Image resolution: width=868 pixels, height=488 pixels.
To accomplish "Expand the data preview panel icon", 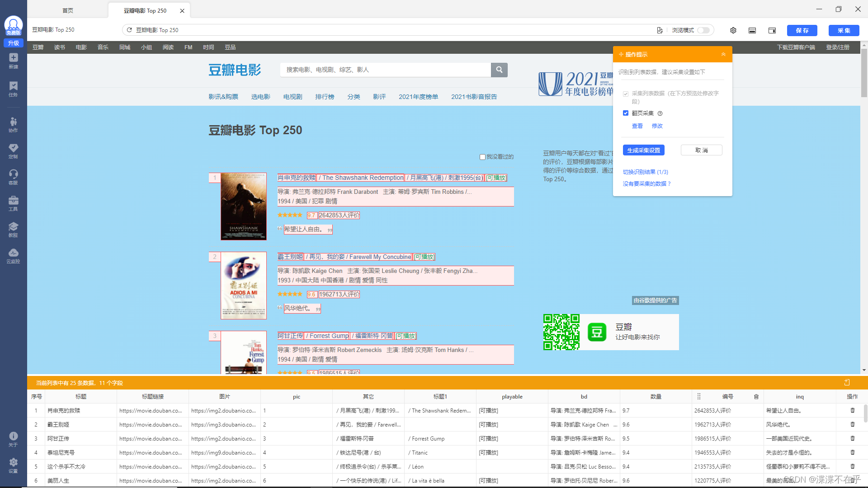I will tap(847, 382).
